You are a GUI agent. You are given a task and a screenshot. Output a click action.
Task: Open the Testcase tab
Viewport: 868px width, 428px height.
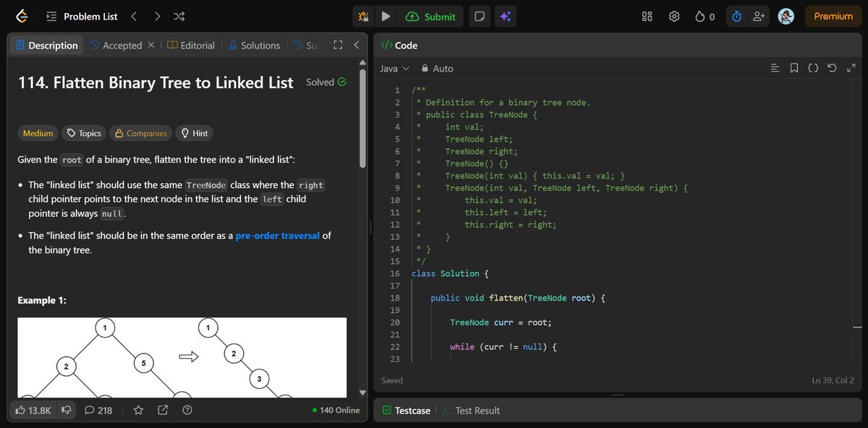[x=407, y=410]
